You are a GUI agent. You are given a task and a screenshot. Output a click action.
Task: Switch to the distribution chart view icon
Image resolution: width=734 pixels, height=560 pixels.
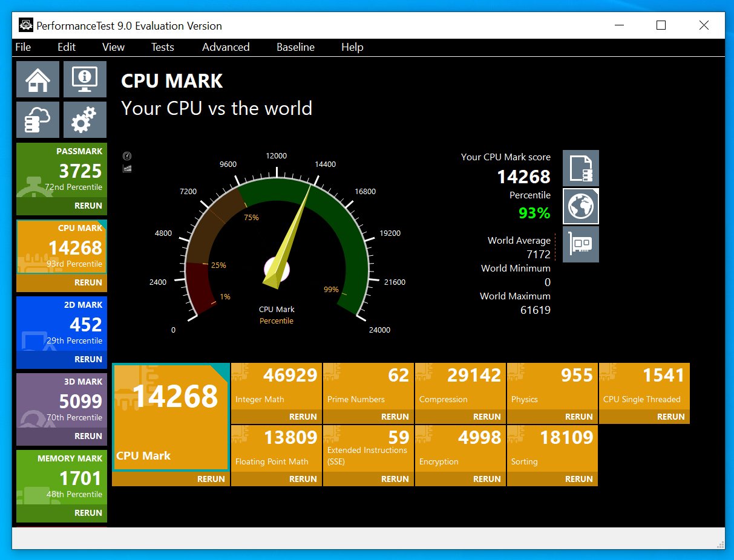(127, 168)
